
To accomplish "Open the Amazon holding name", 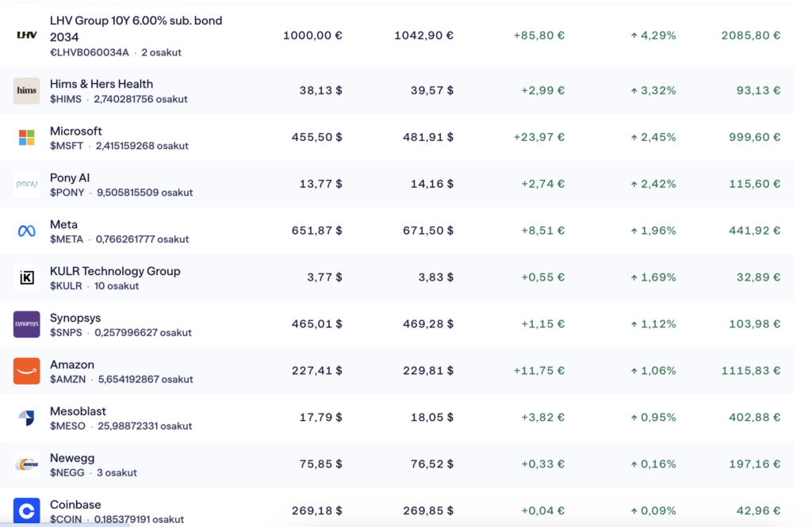I will [x=72, y=365].
